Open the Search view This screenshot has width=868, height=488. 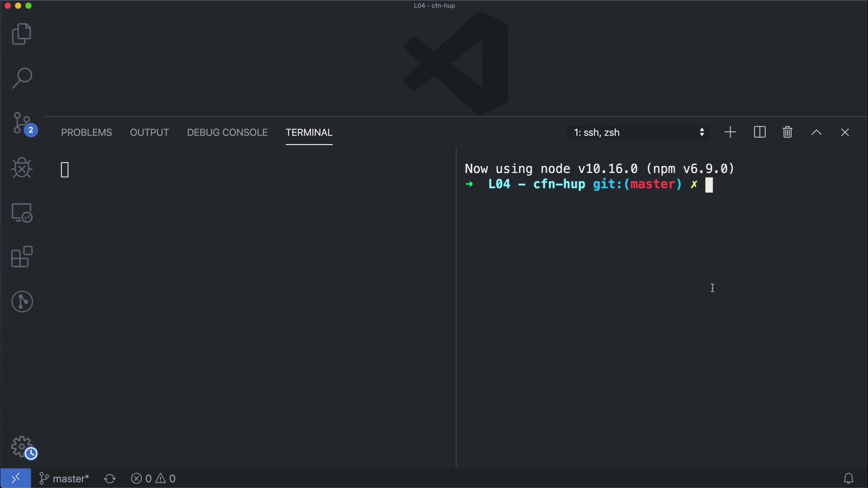click(x=22, y=78)
